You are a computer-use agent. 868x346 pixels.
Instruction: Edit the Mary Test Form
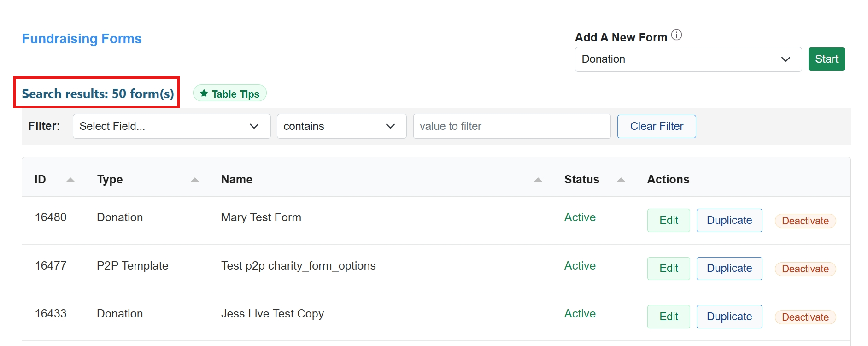668,220
